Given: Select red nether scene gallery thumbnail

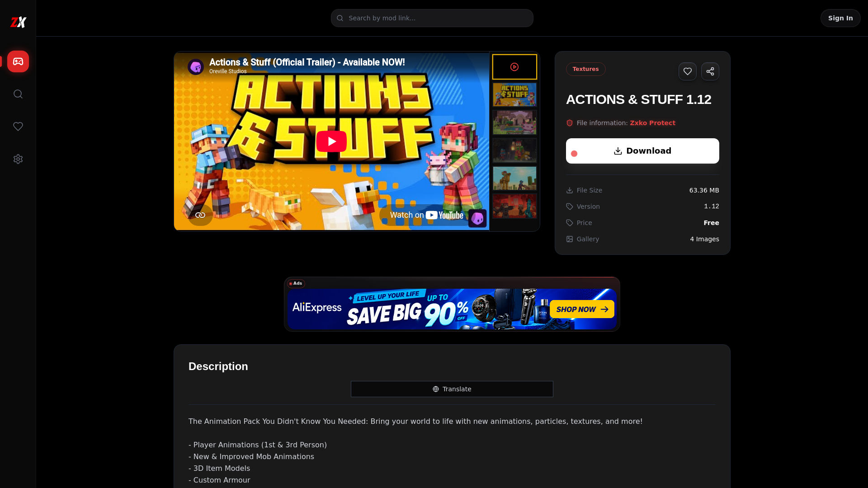Looking at the screenshot, I should 514,206.
